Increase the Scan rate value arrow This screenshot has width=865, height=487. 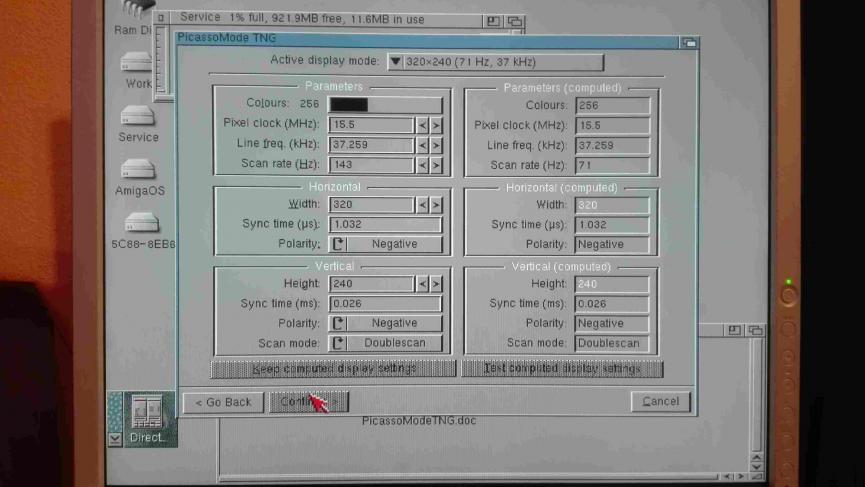tap(436, 165)
